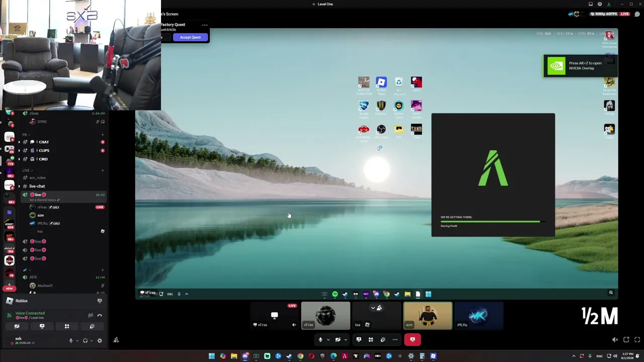This screenshot has height=362, width=644.
Task: Open Google Chrome from the Windows taskbar
Action: click(300, 356)
